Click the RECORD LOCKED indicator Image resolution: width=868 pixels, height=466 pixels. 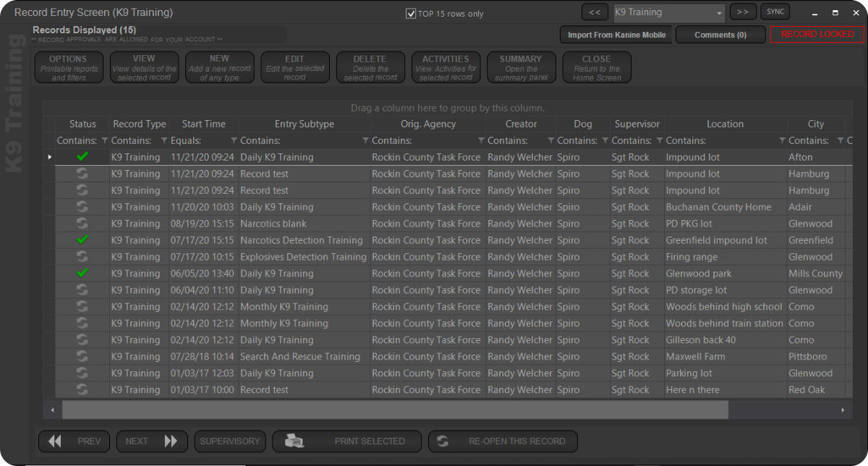click(x=817, y=35)
